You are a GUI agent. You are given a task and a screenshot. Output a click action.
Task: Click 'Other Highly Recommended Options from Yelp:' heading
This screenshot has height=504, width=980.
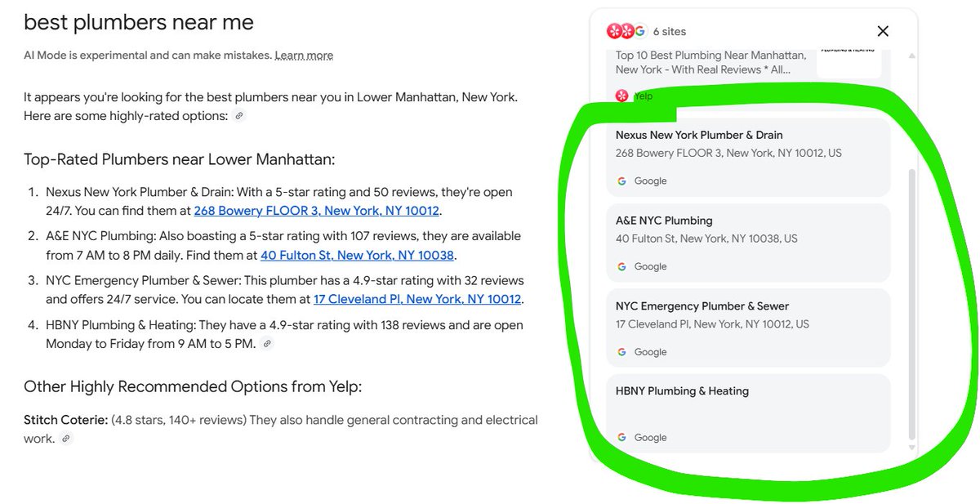193,386
